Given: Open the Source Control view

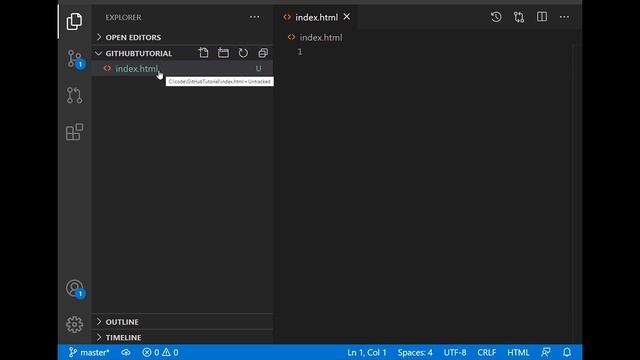Looking at the screenshot, I should (75, 59).
